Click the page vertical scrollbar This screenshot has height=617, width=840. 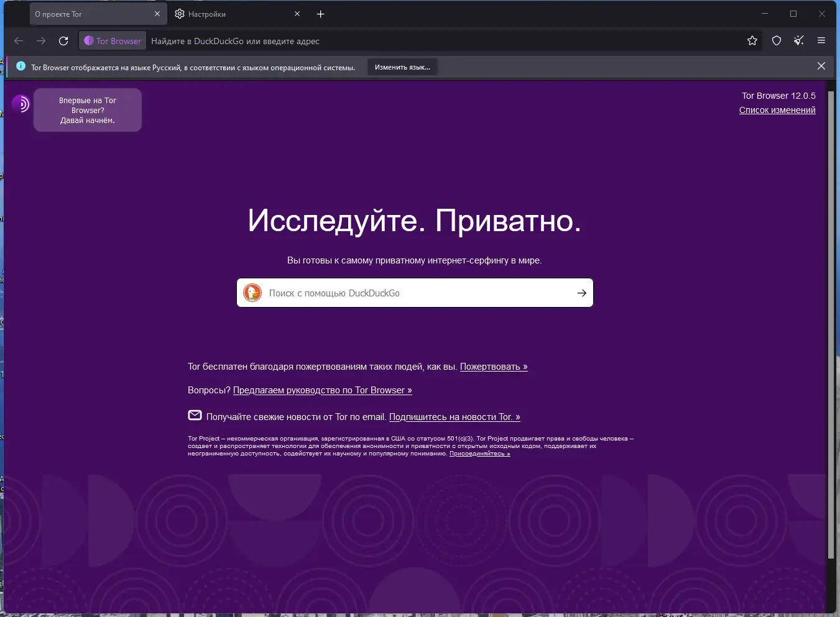(x=831, y=324)
